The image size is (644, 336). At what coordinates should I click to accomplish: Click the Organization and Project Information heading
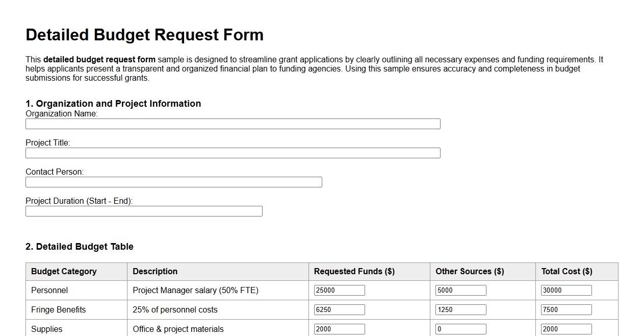(113, 103)
